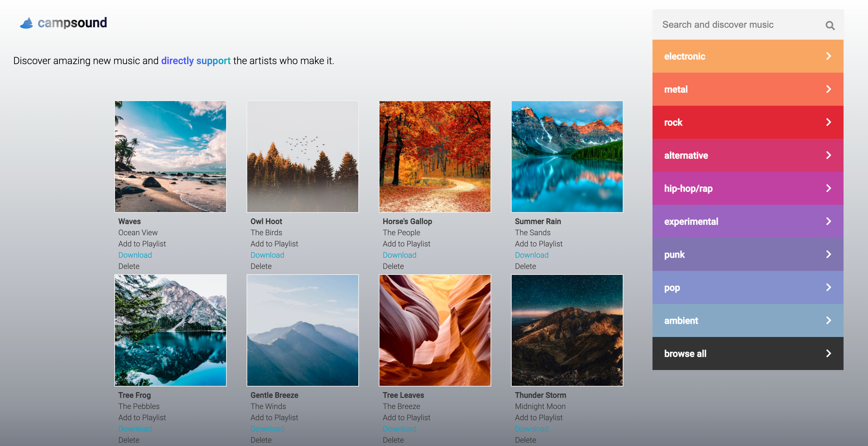Click the chevron arrow on pop
The image size is (868, 446).
click(x=829, y=287)
